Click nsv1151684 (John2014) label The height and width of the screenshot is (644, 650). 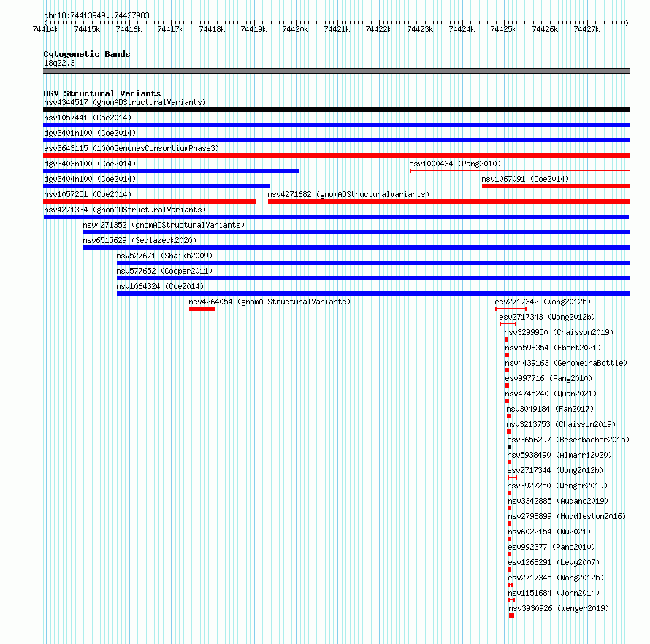tap(554, 593)
